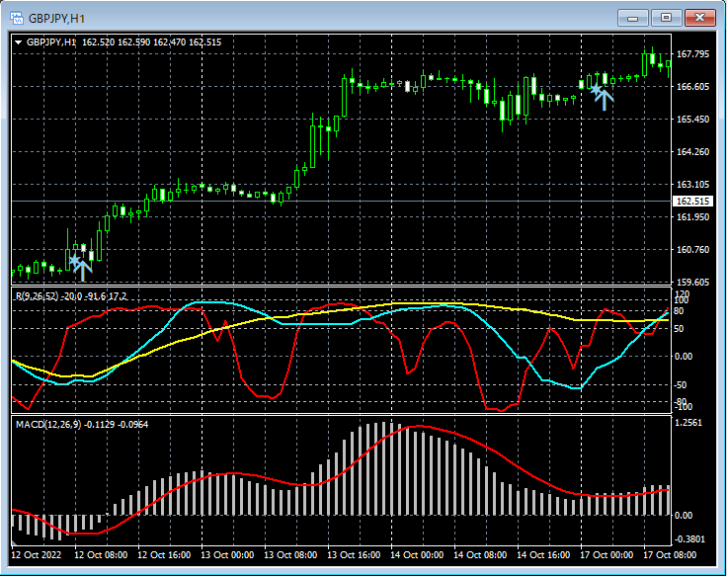Click the 164.260 price scale label
Image resolution: width=728 pixels, height=576 pixels.
[692, 152]
